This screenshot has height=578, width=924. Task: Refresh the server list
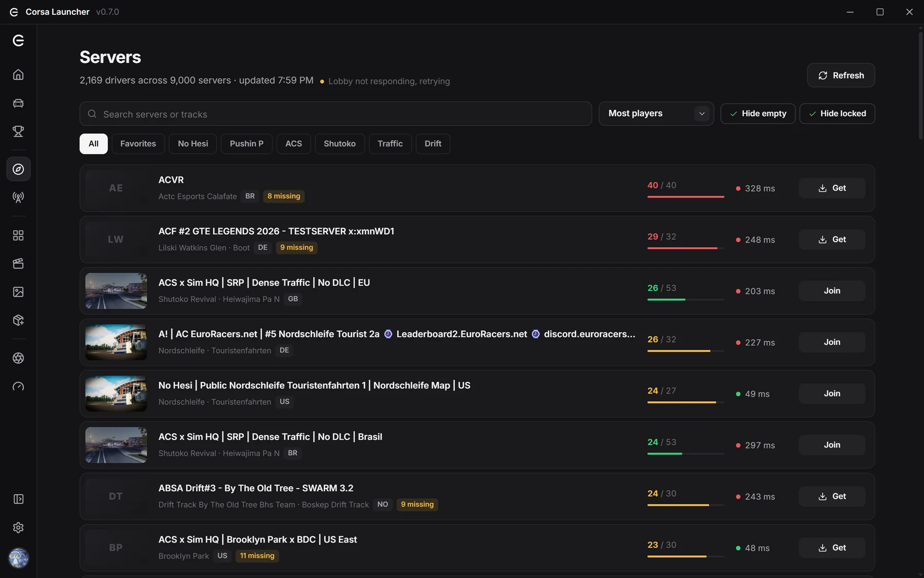[x=841, y=76]
